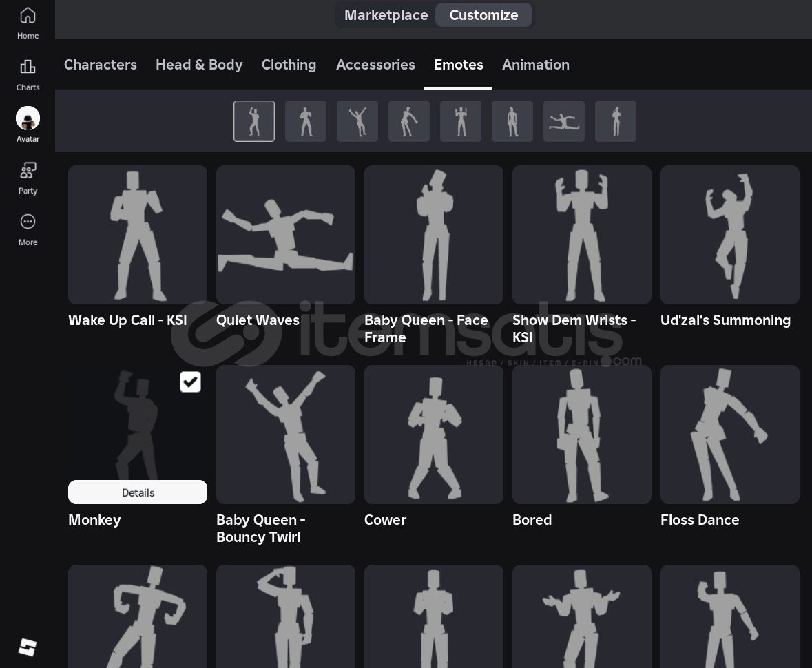The width and height of the screenshot is (812, 668).
Task: Open the Accessories category tab
Action: pyautogui.click(x=375, y=65)
